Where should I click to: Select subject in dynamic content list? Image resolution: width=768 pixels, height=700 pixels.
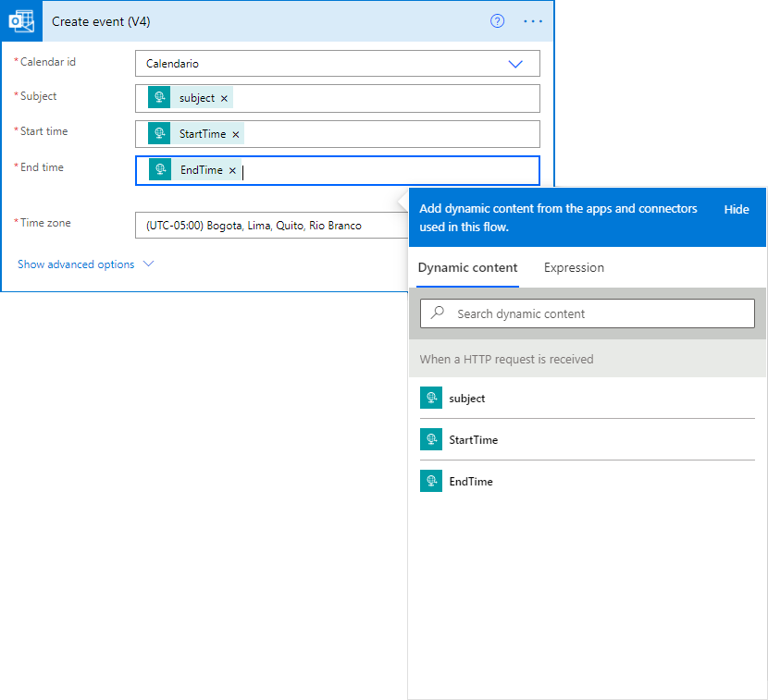[588, 398]
